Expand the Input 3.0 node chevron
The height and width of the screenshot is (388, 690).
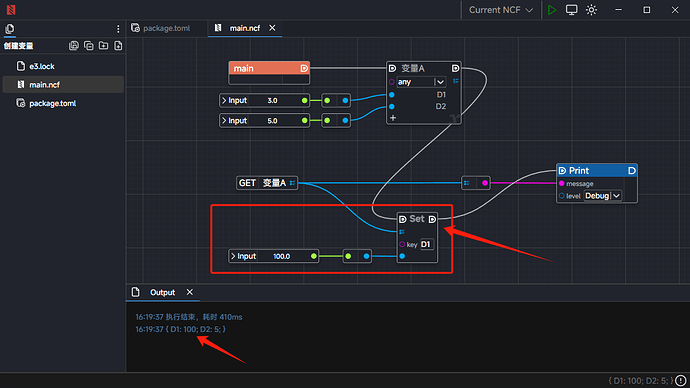[224, 100]
